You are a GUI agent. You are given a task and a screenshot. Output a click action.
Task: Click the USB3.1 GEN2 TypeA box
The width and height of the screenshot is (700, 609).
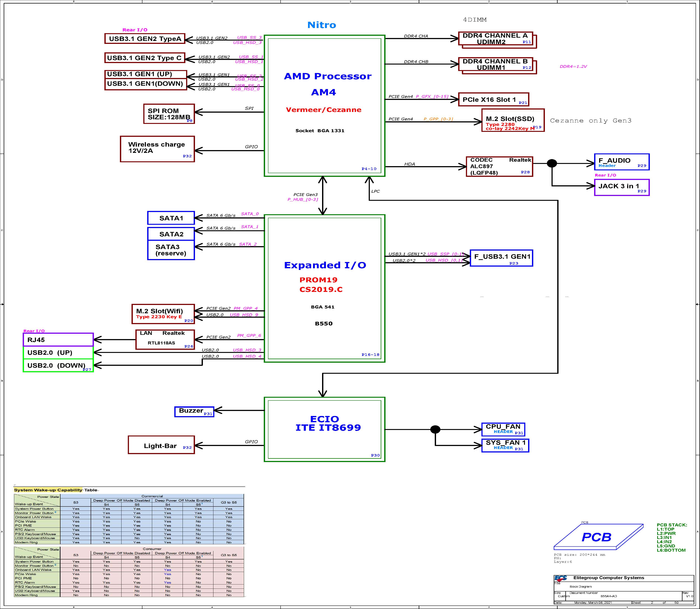tap(145, 39)
